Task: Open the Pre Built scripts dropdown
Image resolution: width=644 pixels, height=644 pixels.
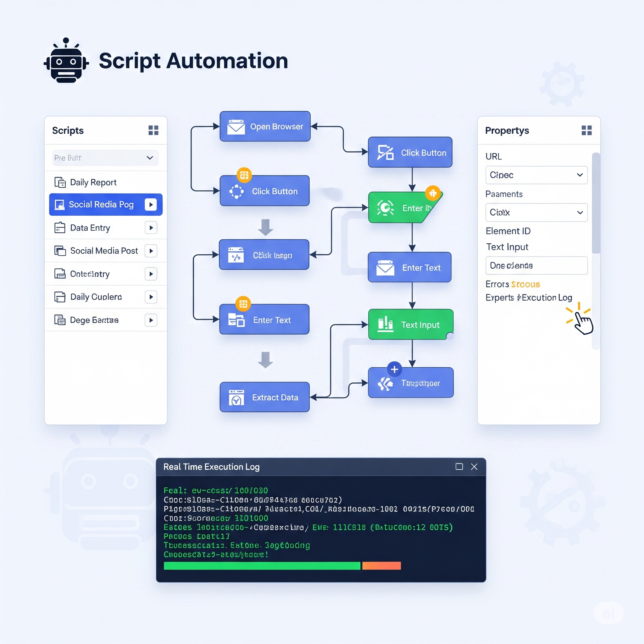Action: [105, 158]
